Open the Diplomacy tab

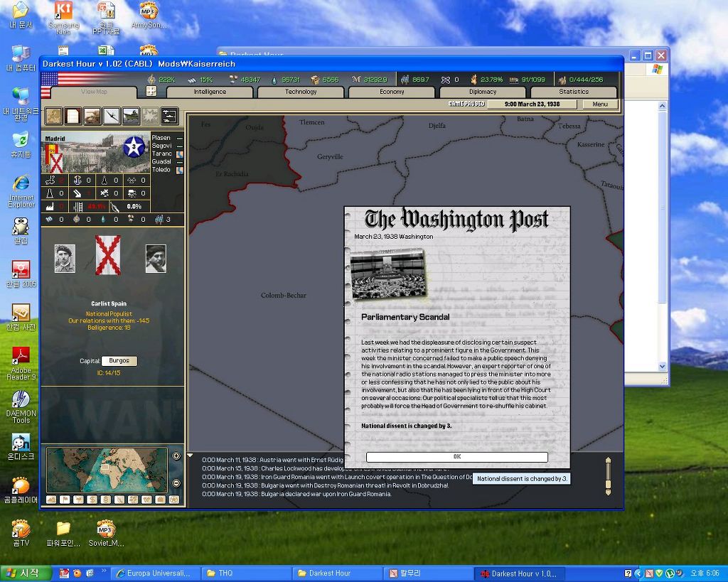(x=483, y=92)
